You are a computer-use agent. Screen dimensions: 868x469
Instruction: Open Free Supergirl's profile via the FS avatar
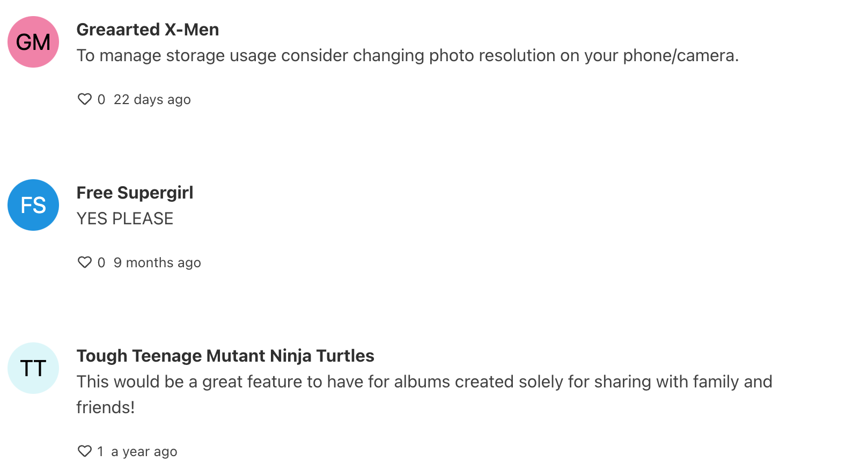click(33, 205)
